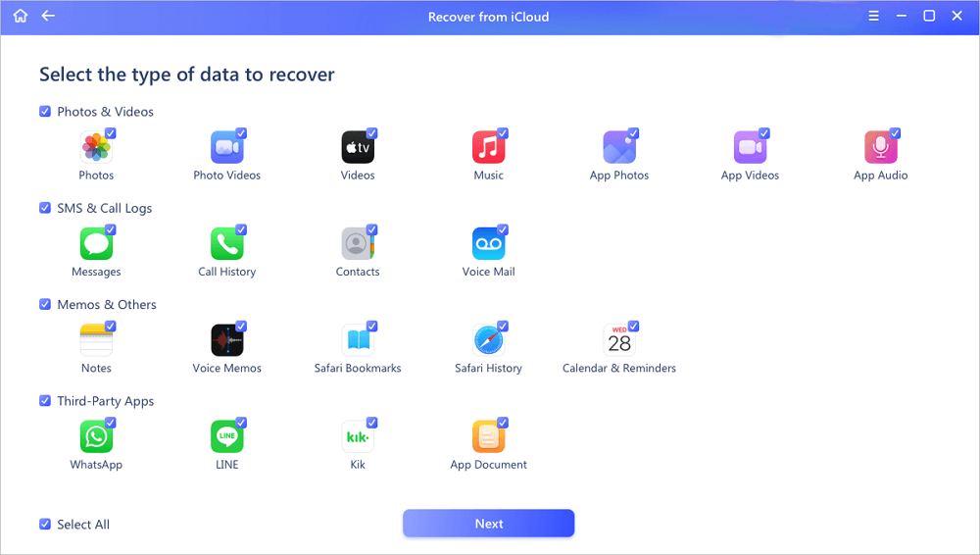Toggle the checkbox on LINE
Image resolution: width=980 pixels, height=555 pixels.
[x=241, y=423]
